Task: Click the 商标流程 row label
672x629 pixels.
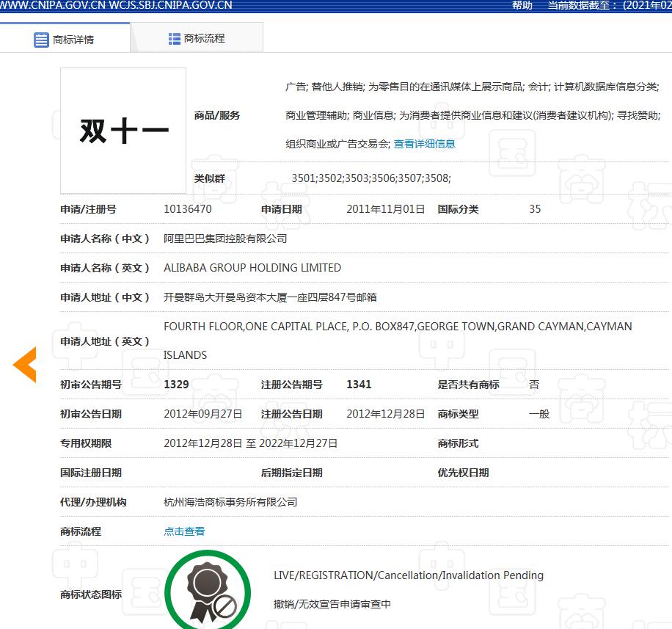Action: tap(81, 531)
